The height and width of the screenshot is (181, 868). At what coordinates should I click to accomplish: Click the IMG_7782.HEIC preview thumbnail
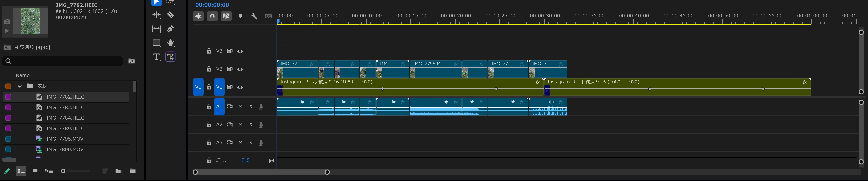coord(30,21)
